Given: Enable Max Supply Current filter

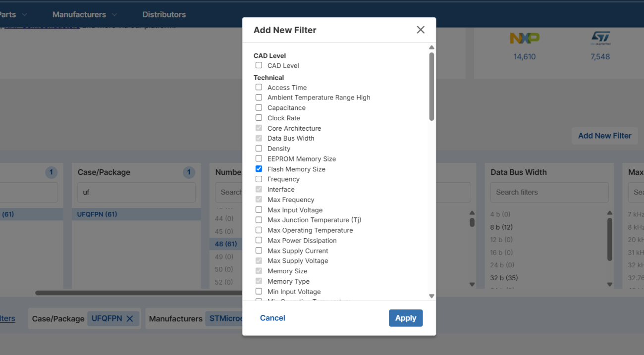Looking at the screenshot, I should tap(259, 251).
